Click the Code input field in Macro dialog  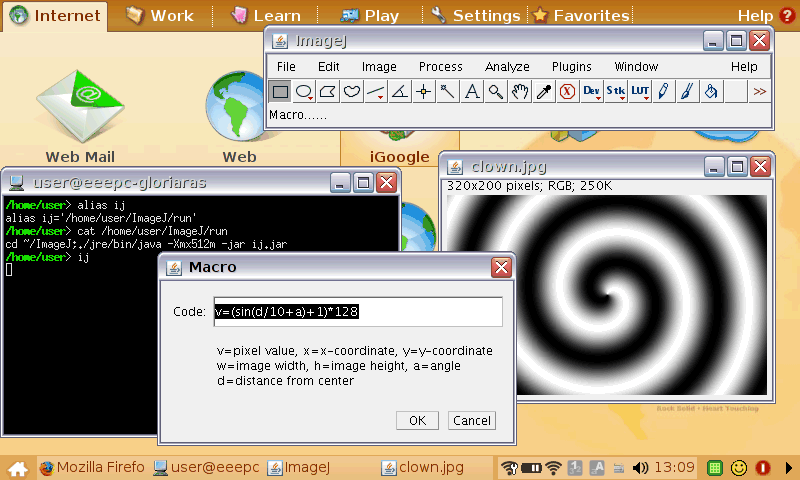[358, 312]
